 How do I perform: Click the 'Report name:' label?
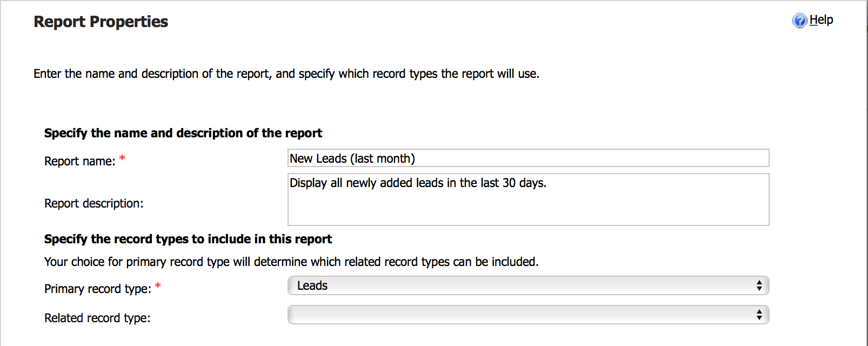click(x=80, y=161)
